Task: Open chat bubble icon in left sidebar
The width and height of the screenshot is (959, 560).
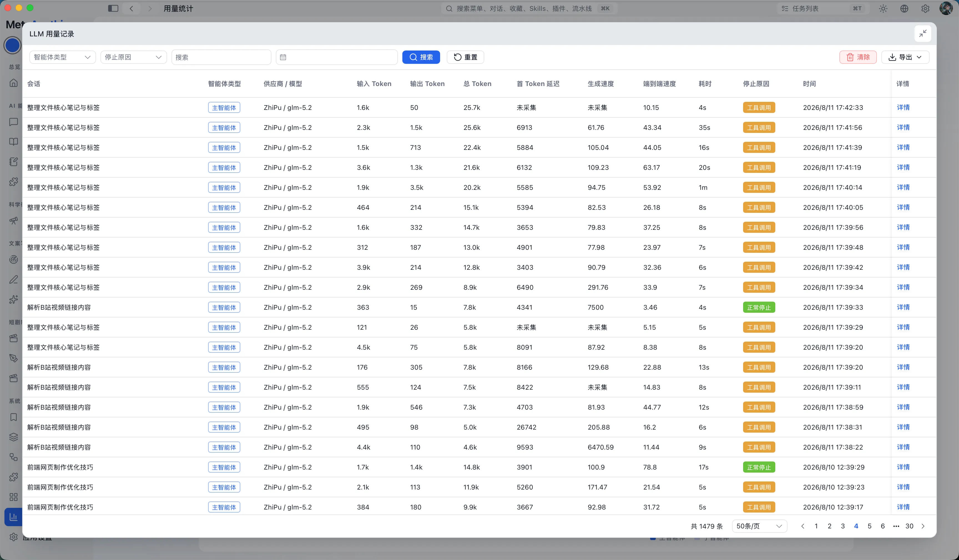Action: (x=14, y=122)
